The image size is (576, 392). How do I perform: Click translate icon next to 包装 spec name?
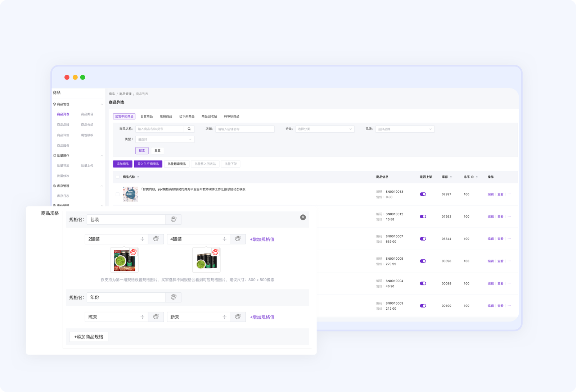(x=174, y=219)
